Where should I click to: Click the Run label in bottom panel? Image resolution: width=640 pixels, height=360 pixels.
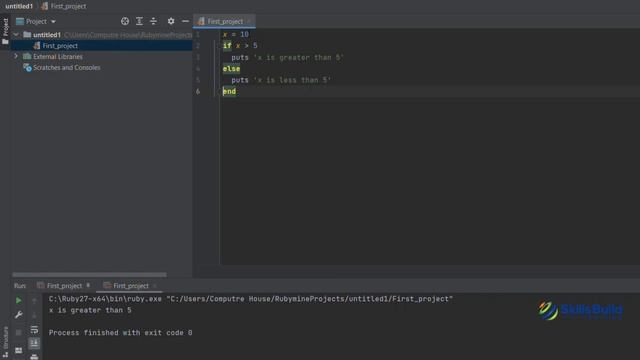(20, 286)
